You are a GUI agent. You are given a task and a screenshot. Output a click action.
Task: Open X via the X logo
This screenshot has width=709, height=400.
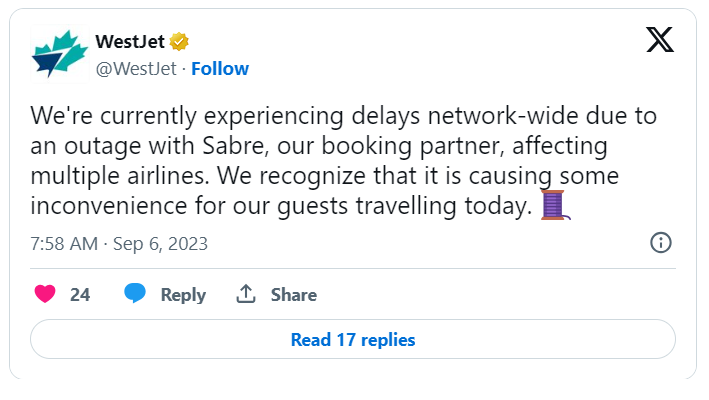point(660,40)
